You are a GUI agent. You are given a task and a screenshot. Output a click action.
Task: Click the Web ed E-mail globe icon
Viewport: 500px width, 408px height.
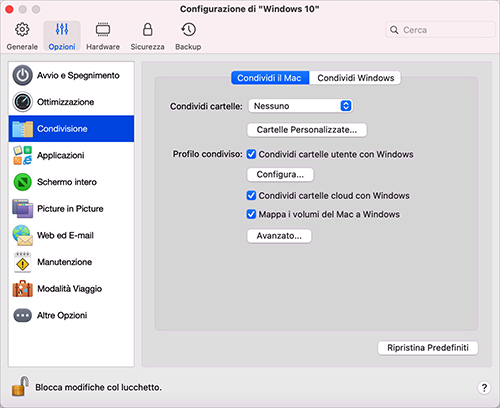coord(22,235)
